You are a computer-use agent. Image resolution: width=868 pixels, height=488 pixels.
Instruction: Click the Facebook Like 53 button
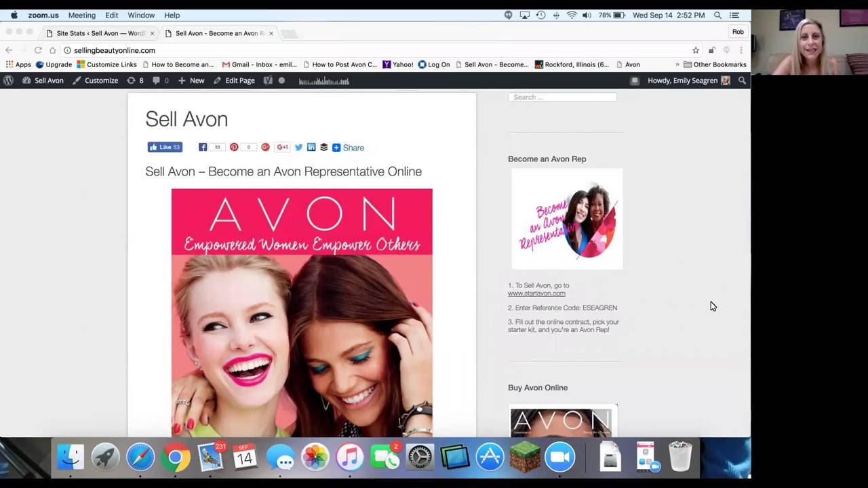165,147
